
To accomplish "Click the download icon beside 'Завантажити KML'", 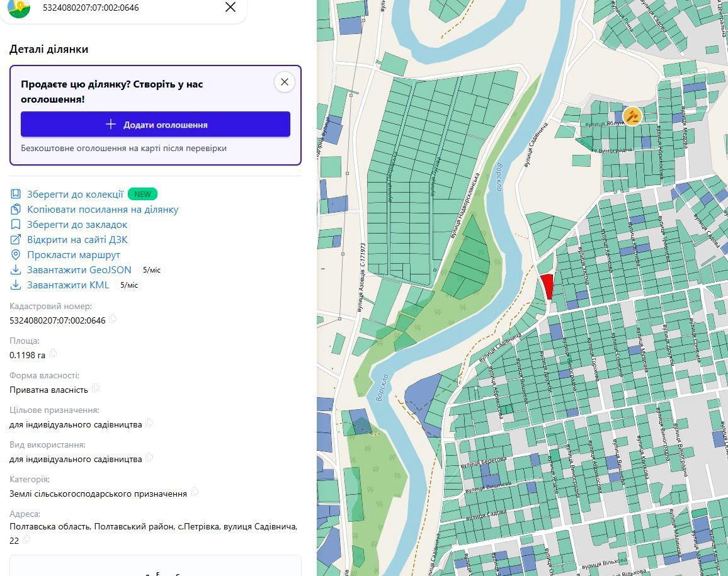I will (16, 285).
